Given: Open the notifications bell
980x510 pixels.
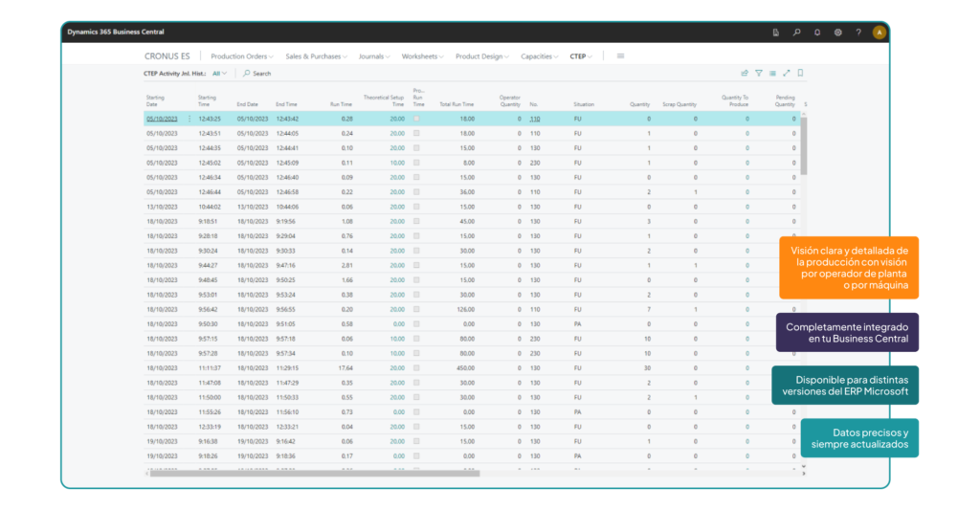Looking at the screenshot, I should tap(817, 33).
